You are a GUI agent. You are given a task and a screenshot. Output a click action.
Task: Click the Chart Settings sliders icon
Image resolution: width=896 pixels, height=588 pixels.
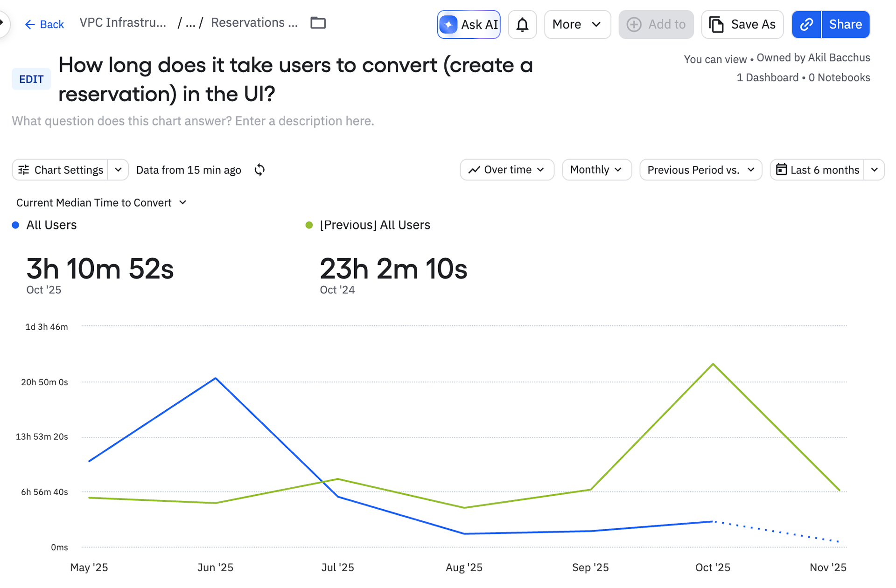pos(24,170)
